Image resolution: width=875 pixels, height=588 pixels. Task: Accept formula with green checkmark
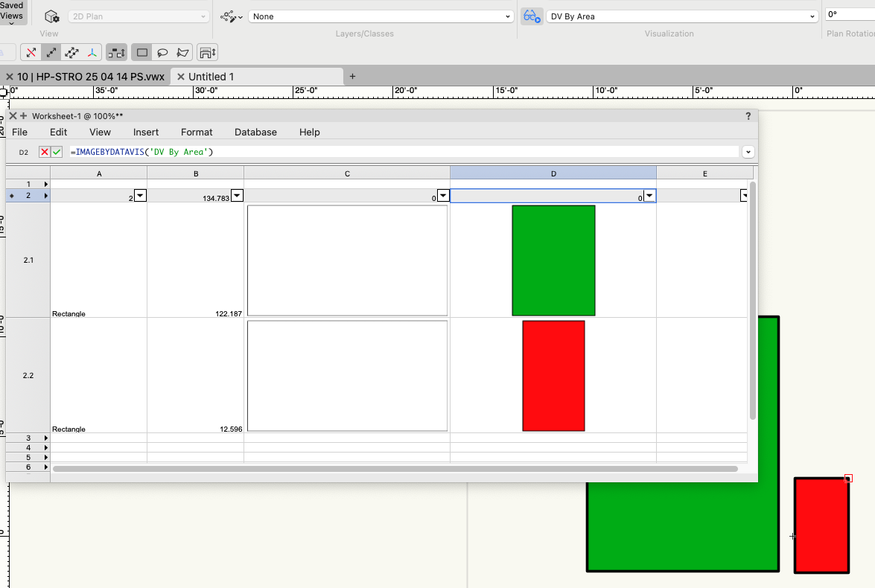[57, 152]
